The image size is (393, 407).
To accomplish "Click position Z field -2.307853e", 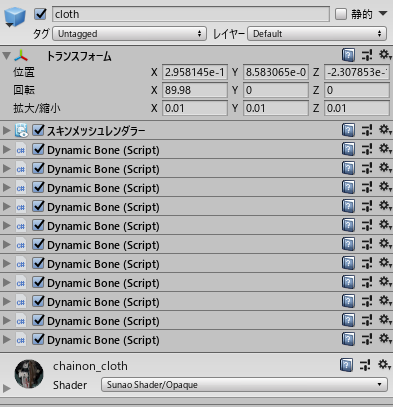I will (357, 72).
